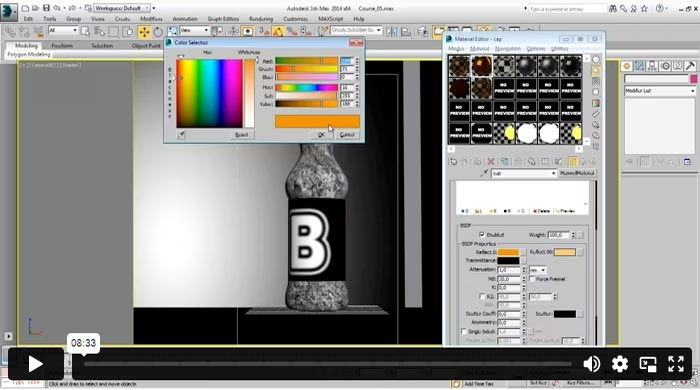Open the Modify command panel tab
The image size is (700, 390).
(x=639, y=66)
